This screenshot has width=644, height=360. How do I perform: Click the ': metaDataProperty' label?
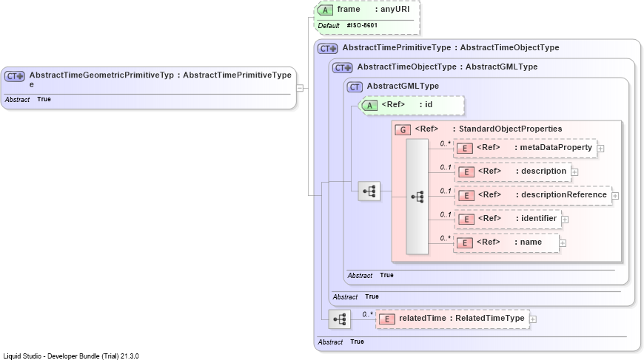point(553,148)
